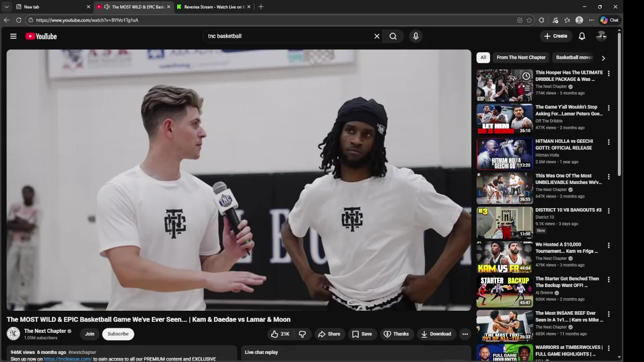Screen dimensions: 644x362
Task: Click 'Aj Greene' channel name
Action: 544,293
